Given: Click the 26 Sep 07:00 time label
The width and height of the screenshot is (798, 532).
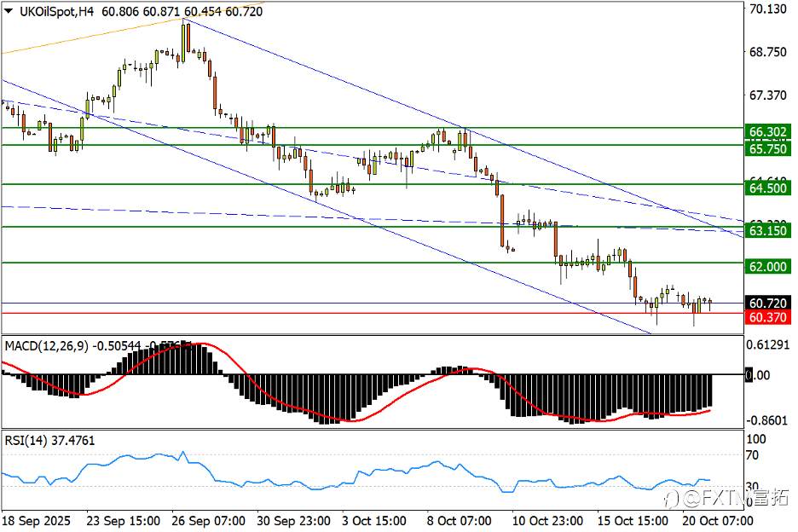Looking at the screenshot, I should tap(208, 521).
